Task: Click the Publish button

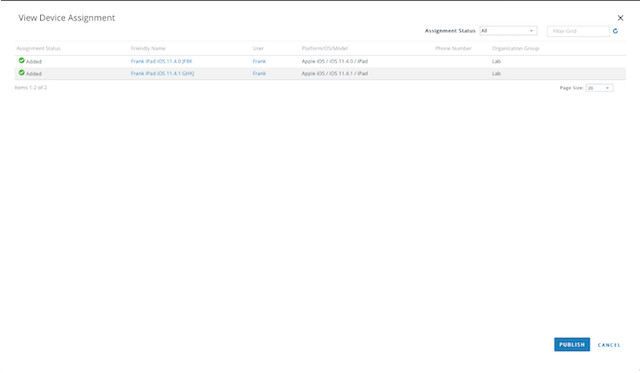Action: pos(572,344)
